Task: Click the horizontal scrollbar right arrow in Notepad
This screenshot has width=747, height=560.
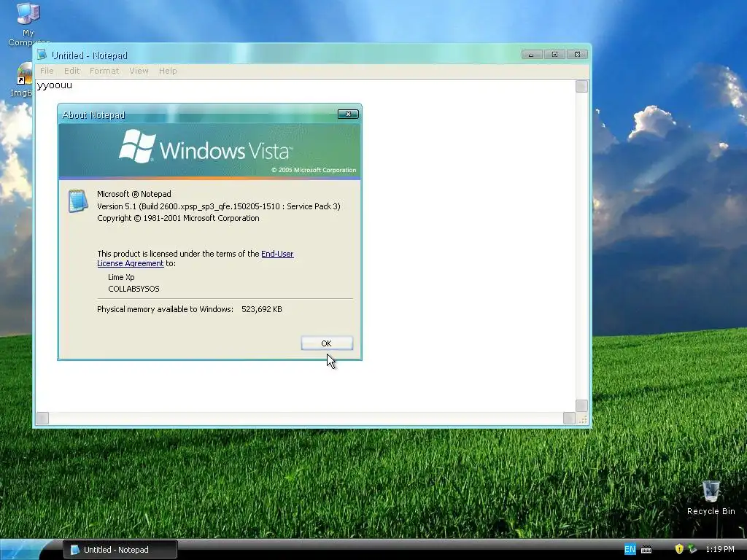Action: pos(569,418)
